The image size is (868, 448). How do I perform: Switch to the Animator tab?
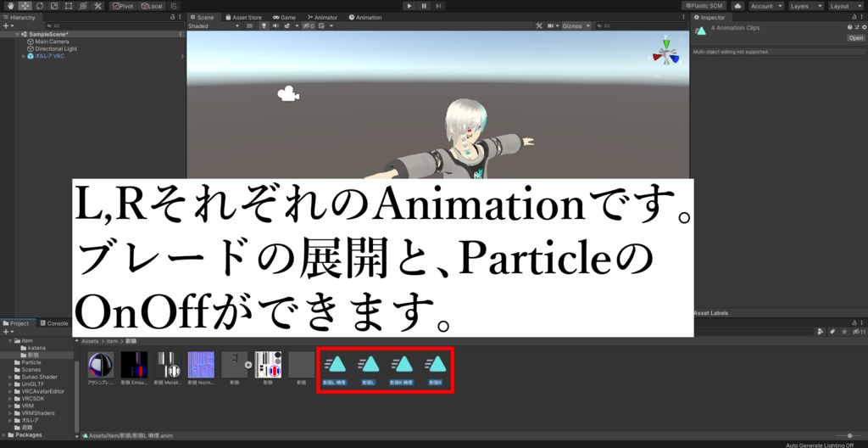coord(322,17)
